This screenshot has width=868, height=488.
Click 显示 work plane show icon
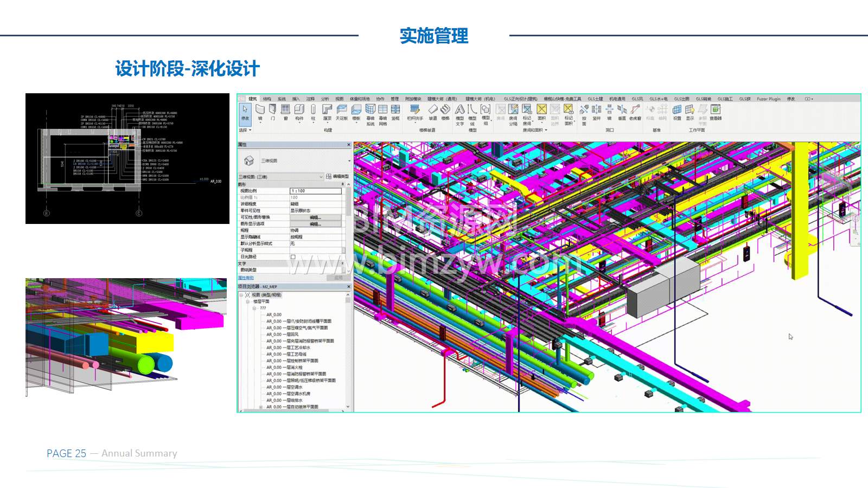[x=690, y=112]
